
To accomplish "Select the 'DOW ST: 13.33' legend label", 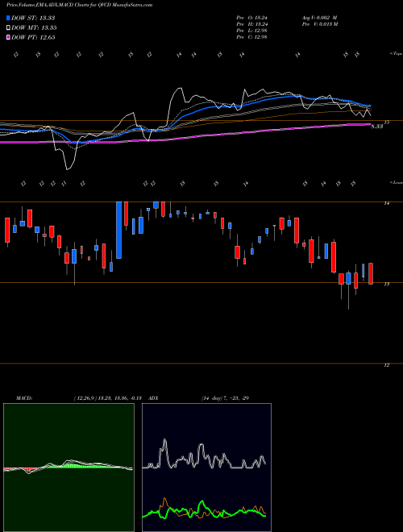I will pos(33,18).
